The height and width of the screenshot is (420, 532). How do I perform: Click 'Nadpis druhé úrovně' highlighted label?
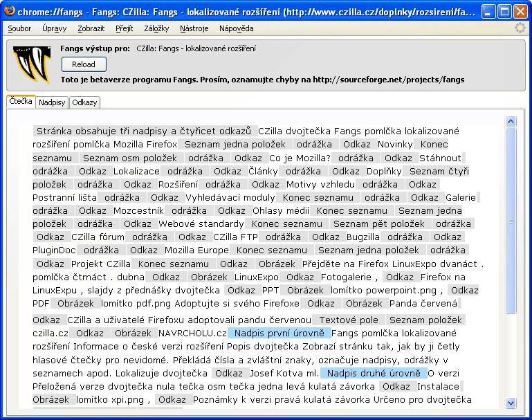tap(374, 374)
